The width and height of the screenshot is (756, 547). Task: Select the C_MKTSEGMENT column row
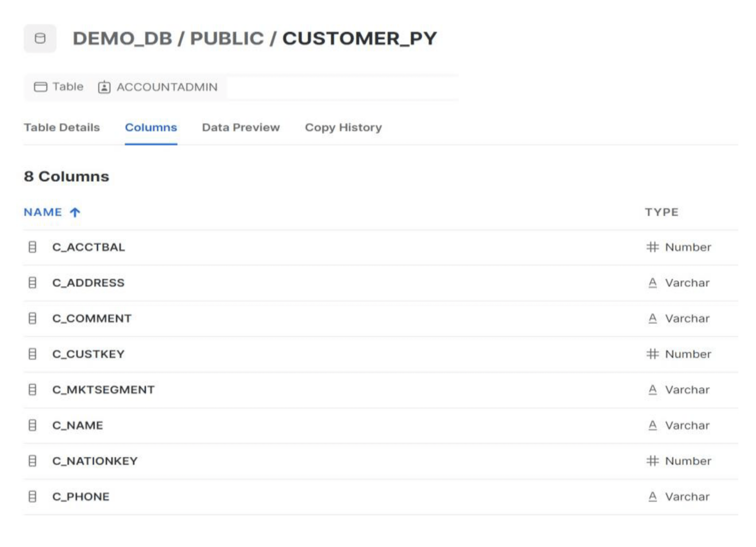(103, 390)
